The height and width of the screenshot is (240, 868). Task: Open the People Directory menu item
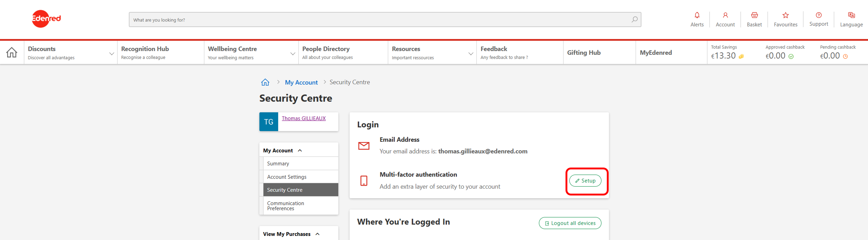tap(343, 53)
